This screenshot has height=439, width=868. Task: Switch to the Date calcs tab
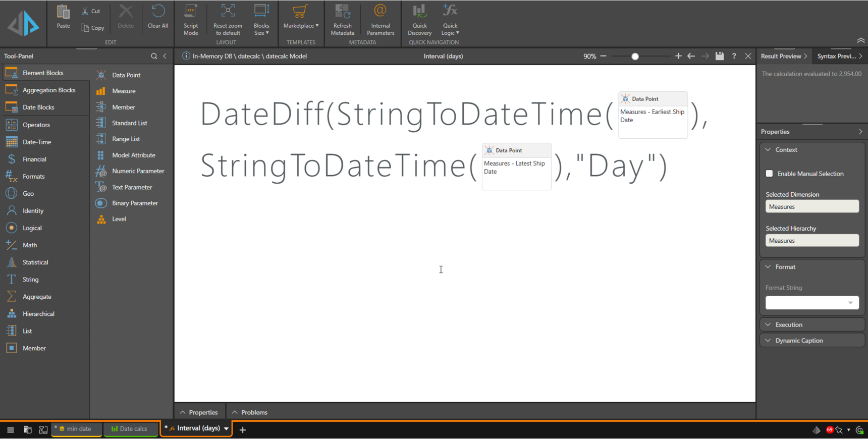130,429
